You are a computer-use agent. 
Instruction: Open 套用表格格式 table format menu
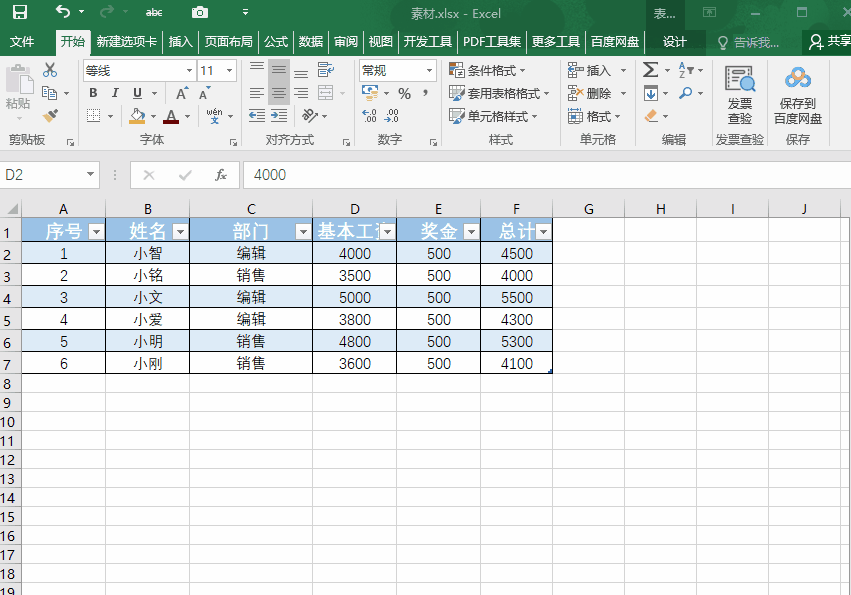point(499,93)
